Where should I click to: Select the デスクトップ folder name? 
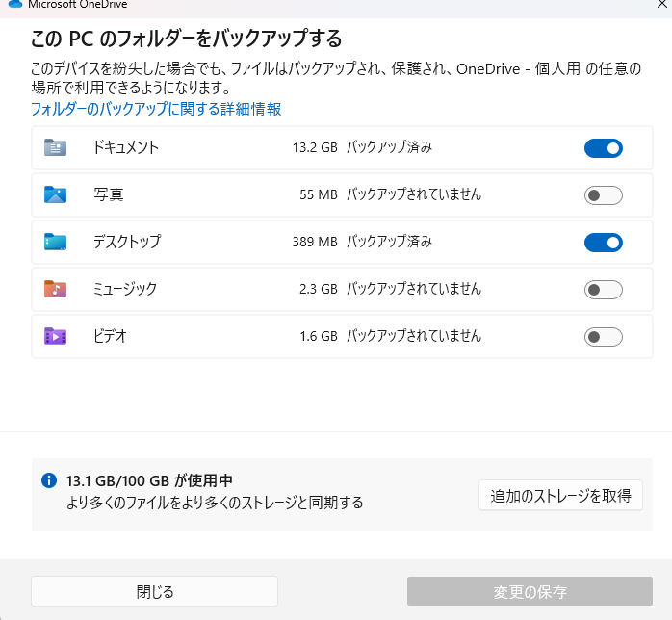click(x=127, y=242)
